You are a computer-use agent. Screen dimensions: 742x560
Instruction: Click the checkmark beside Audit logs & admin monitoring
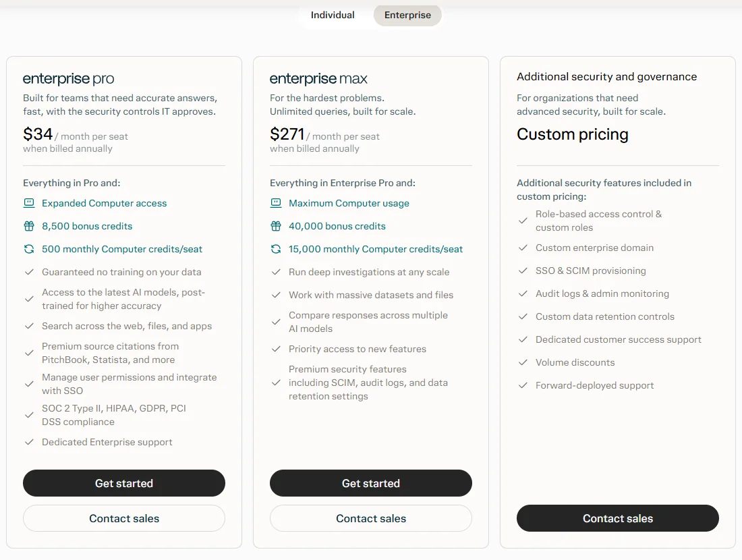click(523, 293)
